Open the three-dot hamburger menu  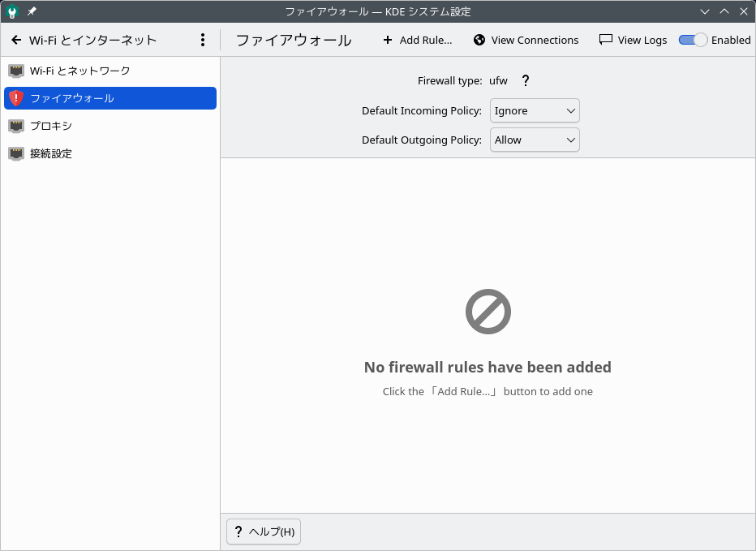202,40
